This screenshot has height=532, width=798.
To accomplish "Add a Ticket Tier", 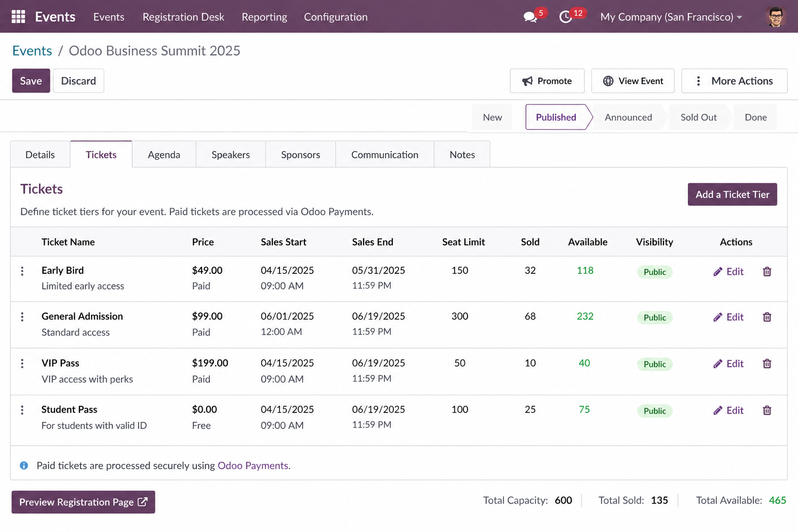I will click(733, 194).
